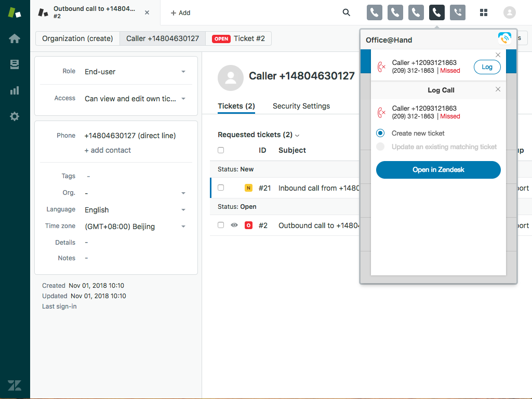Click the Office@Hand logo icon

(x=504, y=38)
